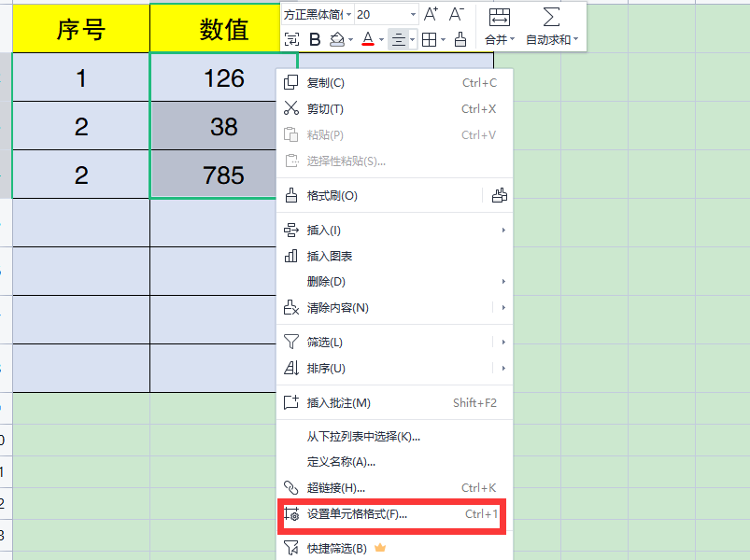
Task: Choose 复制(C) from the context menu
Action: pos(394,83)
